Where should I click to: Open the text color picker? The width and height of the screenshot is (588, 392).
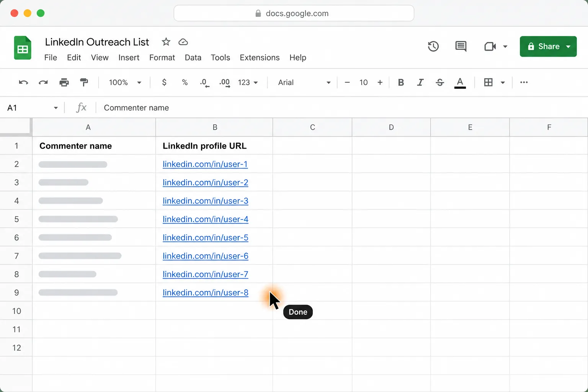click(460, 83)
